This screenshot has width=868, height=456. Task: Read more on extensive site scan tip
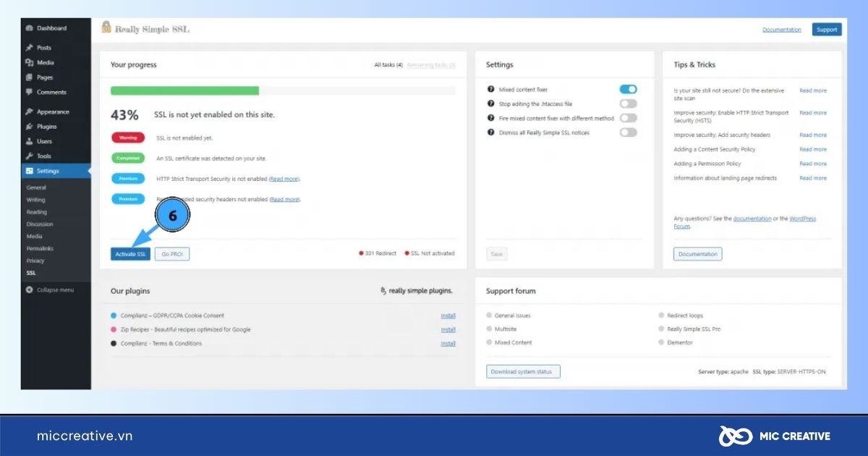[813, 91]
